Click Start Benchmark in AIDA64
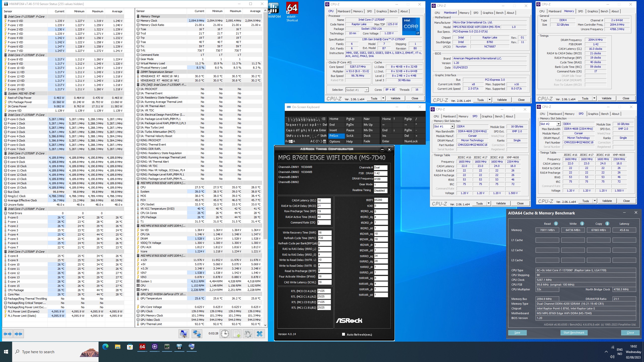 (574, 333)
